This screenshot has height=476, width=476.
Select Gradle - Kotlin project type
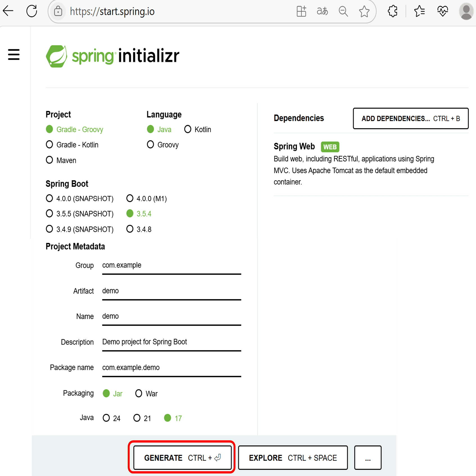pyautogui.click(x=72, y=145)
